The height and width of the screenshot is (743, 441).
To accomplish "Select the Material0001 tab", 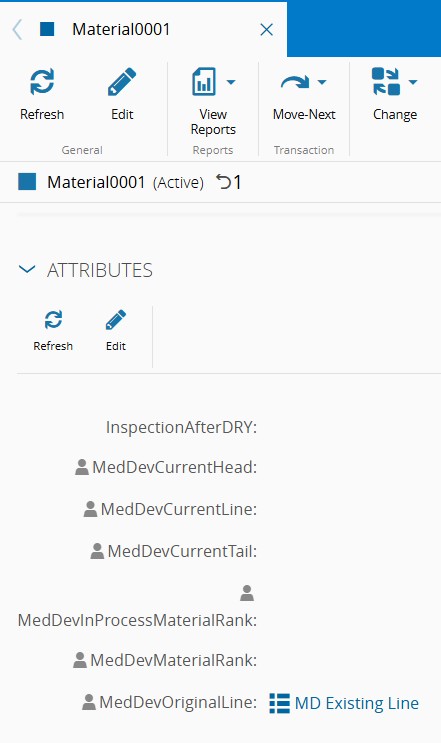I will pyautogui.click(x=121, y=29).
